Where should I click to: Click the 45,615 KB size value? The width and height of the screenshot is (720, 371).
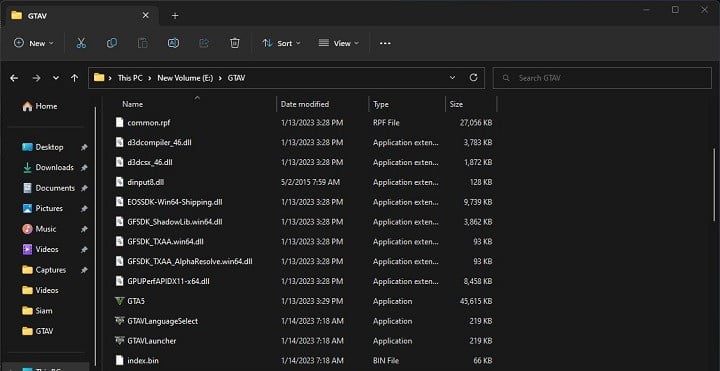pos(476,301)
